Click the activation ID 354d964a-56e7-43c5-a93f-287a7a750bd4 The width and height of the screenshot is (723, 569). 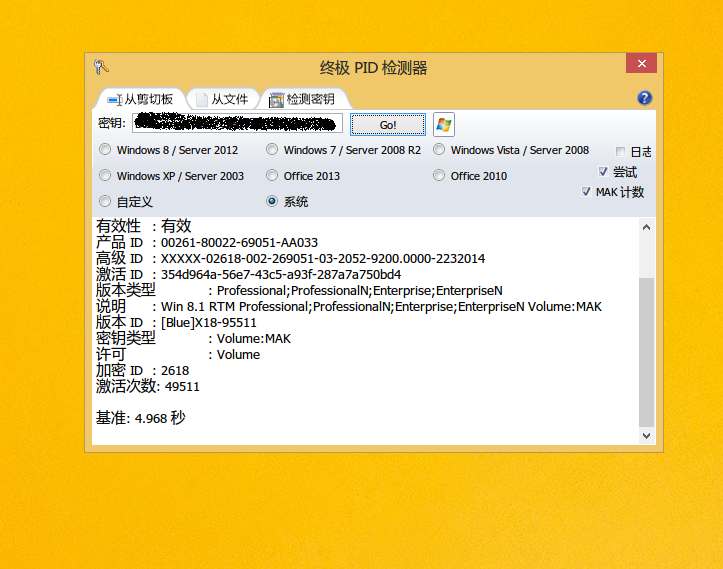coord(281,275)
